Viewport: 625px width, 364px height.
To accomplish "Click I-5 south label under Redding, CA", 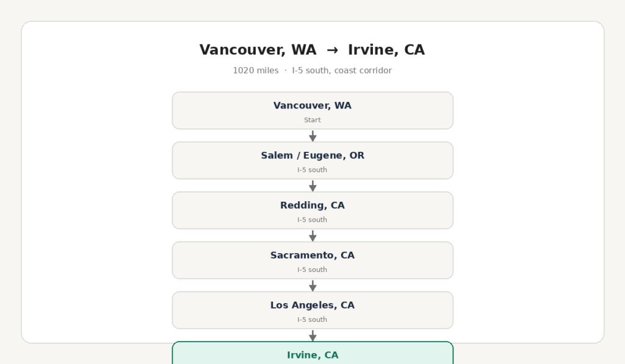I will (x=312, y=220).
